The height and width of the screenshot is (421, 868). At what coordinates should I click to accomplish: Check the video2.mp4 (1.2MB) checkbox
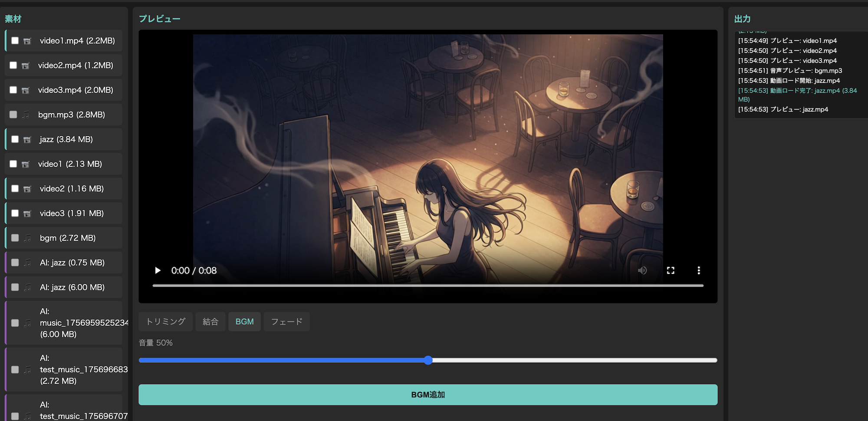[13, 65]
